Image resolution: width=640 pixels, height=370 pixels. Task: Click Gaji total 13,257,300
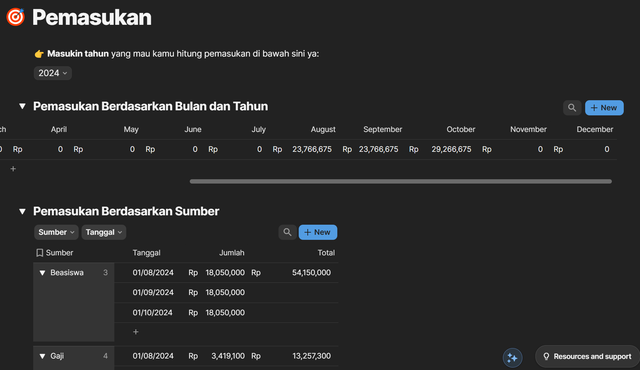[x=311, y=356]
